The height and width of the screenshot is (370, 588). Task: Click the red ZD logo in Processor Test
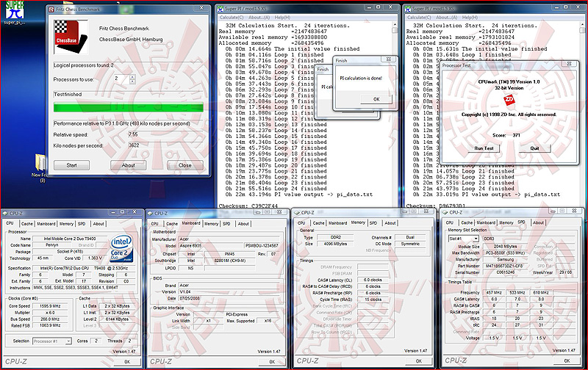click(x=509, y=99)
